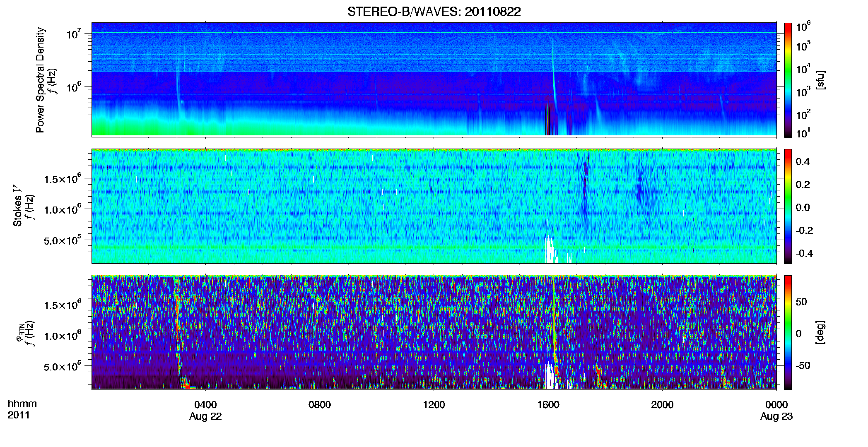Click the Stokes V axis label

coord(17,206)
